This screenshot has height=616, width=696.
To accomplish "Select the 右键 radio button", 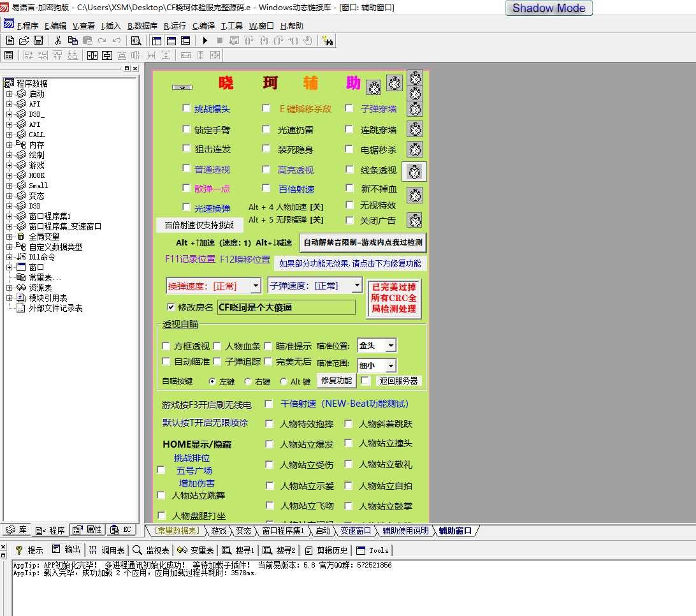I will (248, 381).
